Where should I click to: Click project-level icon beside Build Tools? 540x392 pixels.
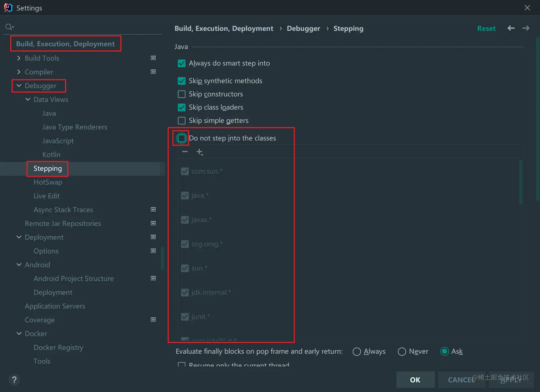click(x=153, y=58)
